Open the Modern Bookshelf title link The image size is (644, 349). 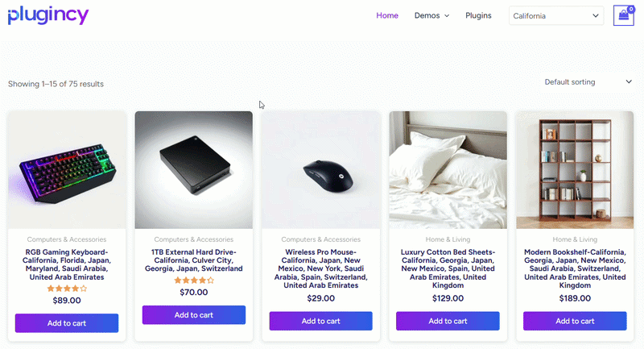pos(575,268)
